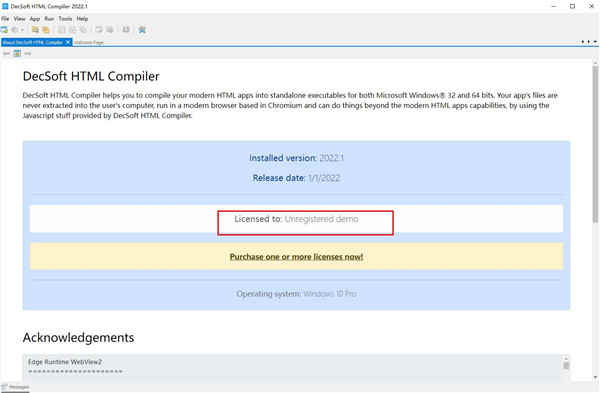Click the main page vertical scrollbar thumb
This screenshot has height=393, width=600.
click(595, 144)
